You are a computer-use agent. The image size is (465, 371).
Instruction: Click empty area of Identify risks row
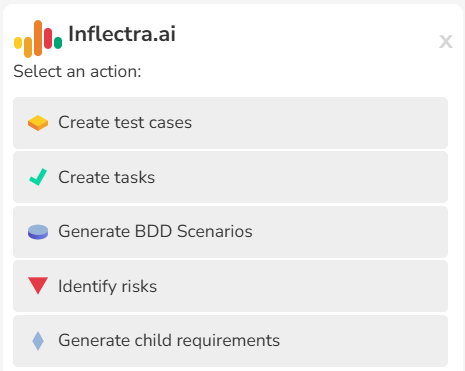[300, 286]
